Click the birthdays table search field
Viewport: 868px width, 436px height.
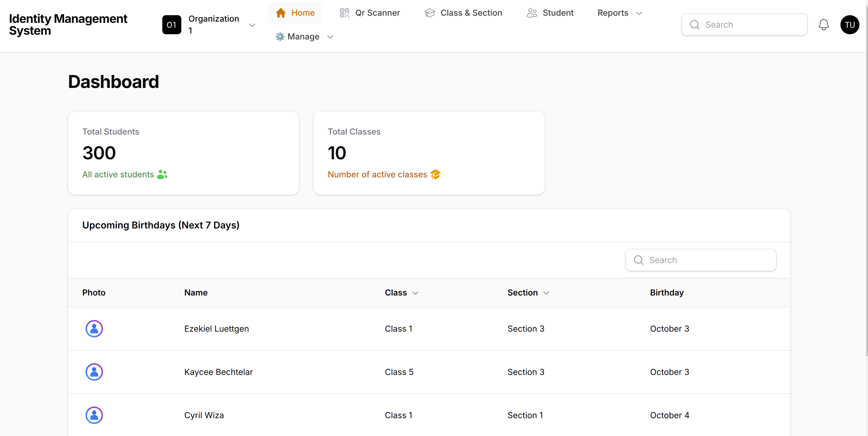pos(700,260)
